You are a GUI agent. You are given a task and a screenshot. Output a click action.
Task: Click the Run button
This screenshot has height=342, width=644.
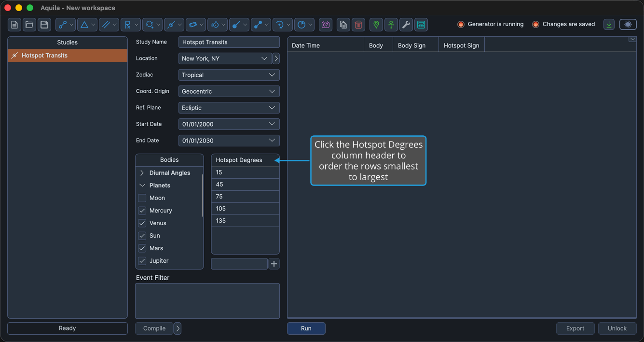coord(306,328)
